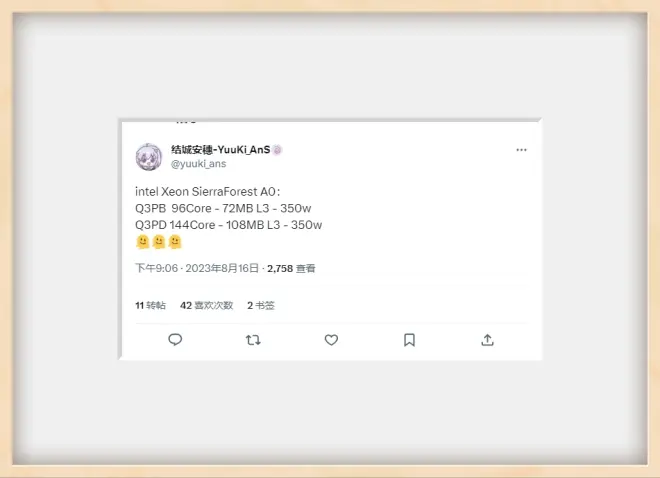This screenshot has width=660, height=478.
Task: Click the 2023年8月16日 date text
Action: coord(222,268)
